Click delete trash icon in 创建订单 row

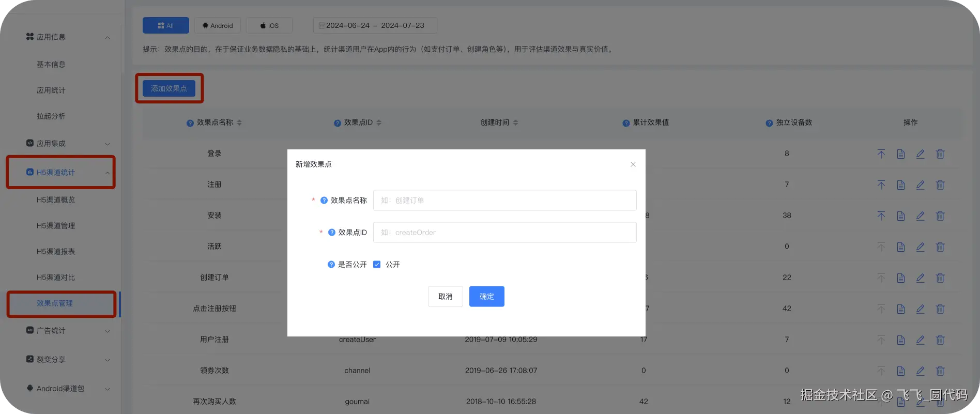pyautogui.click(x=940, y=278)
